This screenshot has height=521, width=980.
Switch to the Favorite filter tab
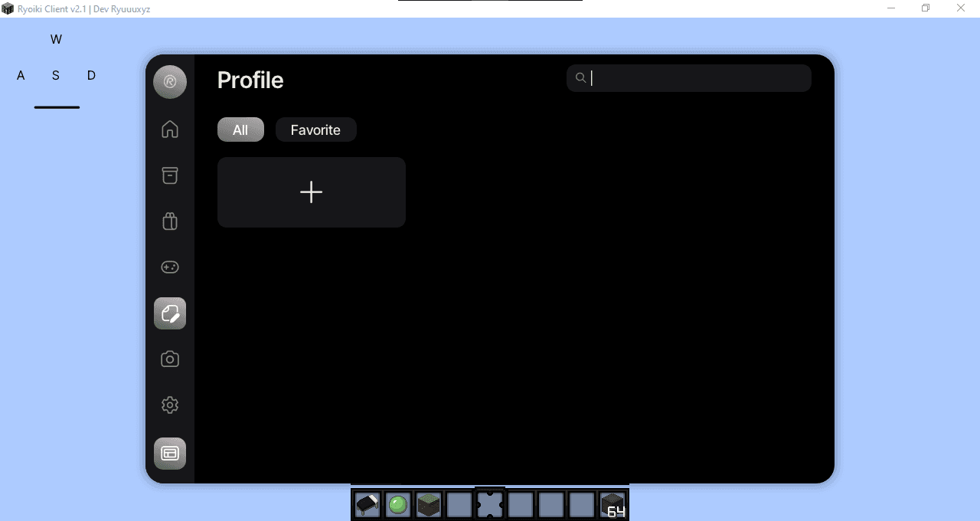315,129
